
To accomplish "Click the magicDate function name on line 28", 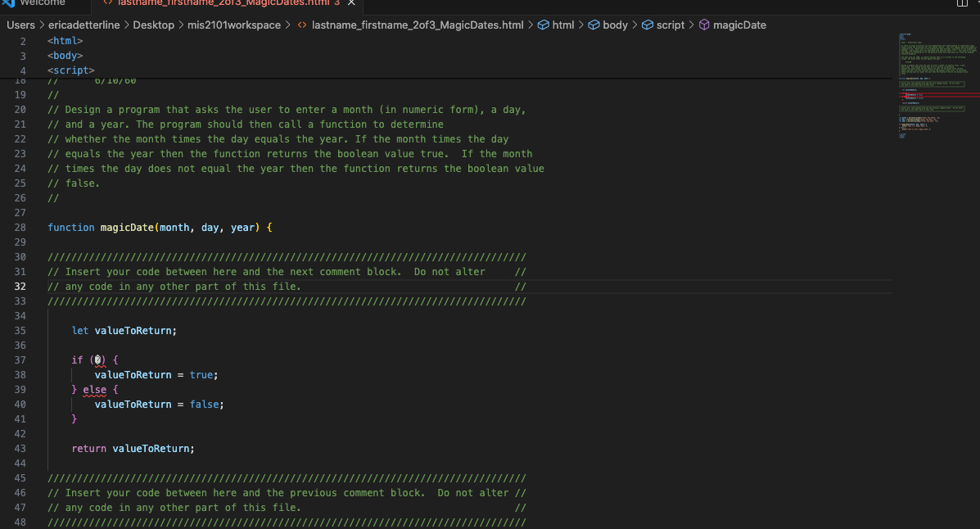I will (x=127, y=228).
